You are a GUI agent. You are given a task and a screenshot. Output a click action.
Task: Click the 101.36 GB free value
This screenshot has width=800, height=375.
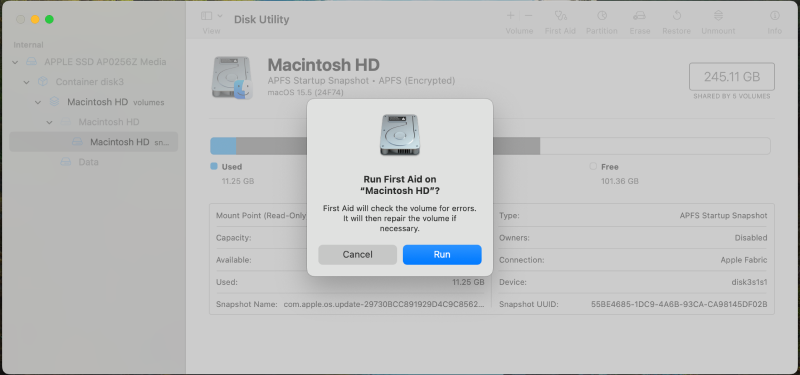pos(619,181)
